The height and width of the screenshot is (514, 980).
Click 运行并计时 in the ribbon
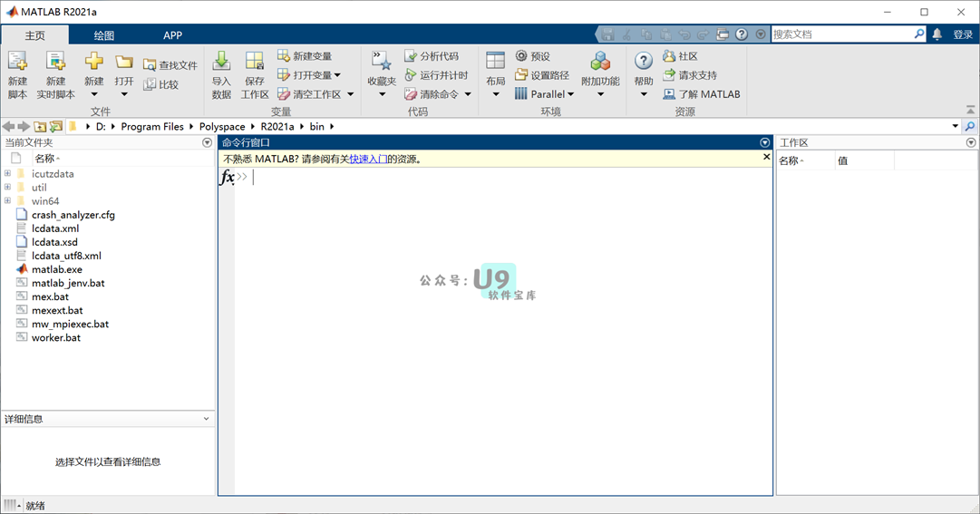pyautogui.click(x=436, y=75)
